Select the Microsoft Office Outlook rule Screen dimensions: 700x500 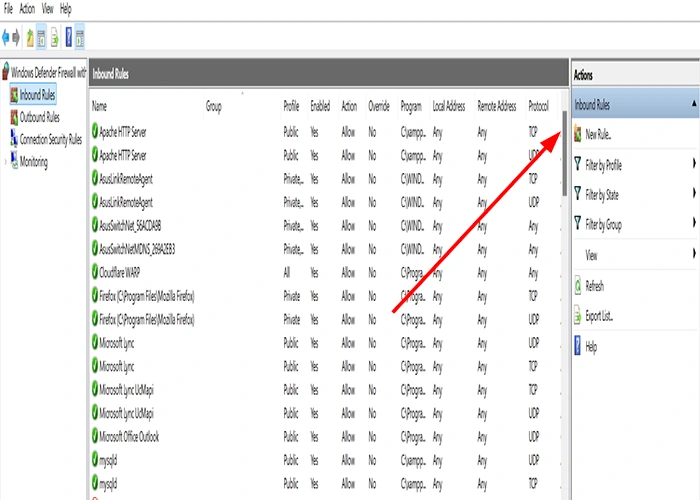325,436
